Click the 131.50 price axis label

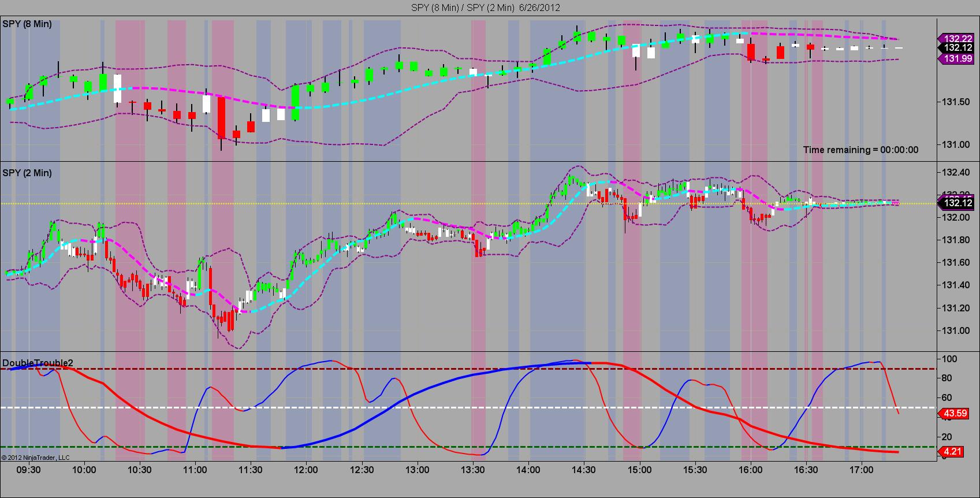956,102
